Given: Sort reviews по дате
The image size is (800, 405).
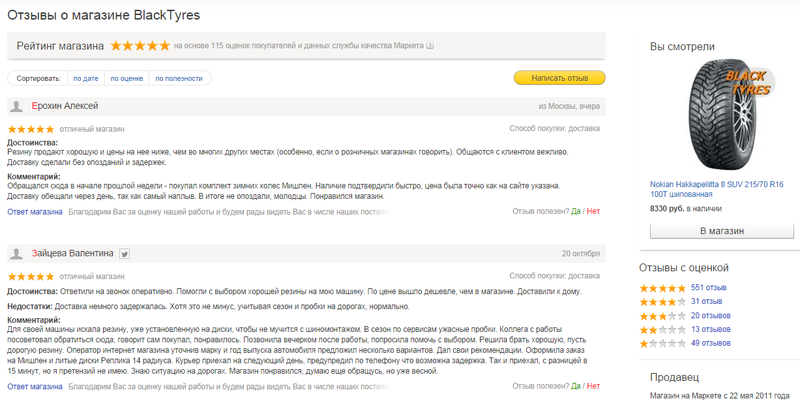Looking at the screenshot, I should (x=86, y=79).
